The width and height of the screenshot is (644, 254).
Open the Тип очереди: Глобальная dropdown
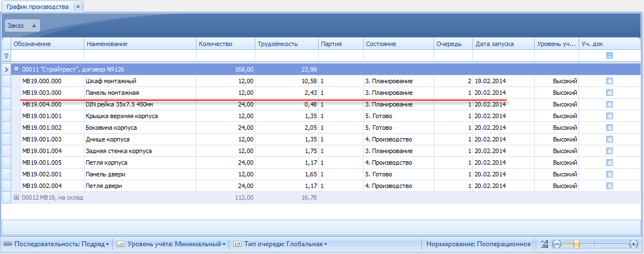click(x=280, y=244)
